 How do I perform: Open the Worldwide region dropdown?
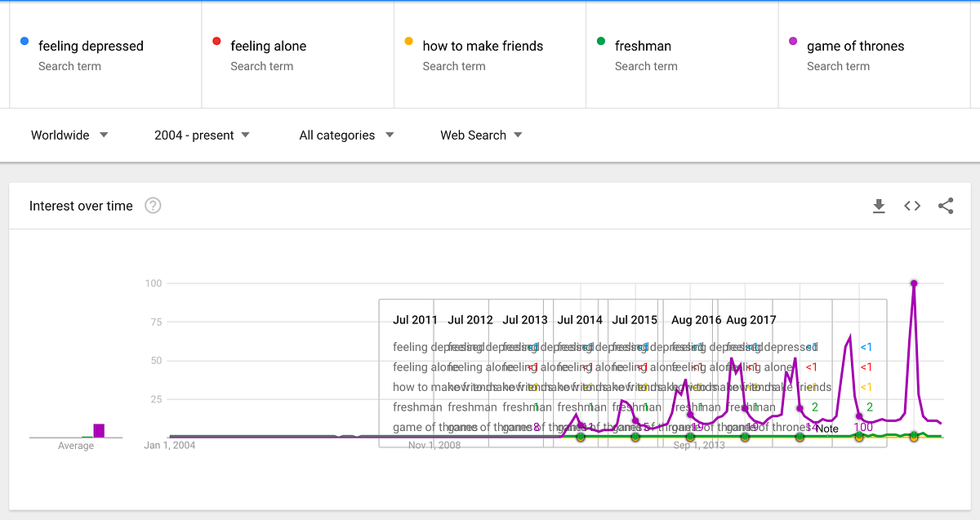pos(69,136)
